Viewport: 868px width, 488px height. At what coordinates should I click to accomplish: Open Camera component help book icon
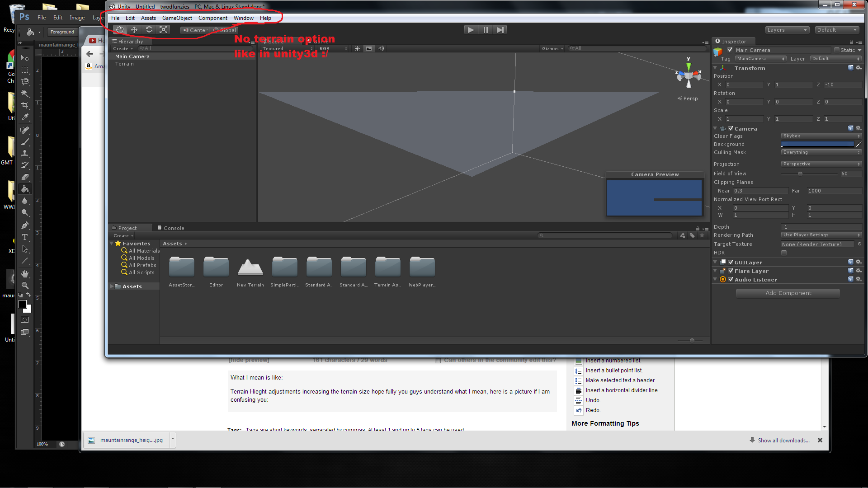click(851, 128)
